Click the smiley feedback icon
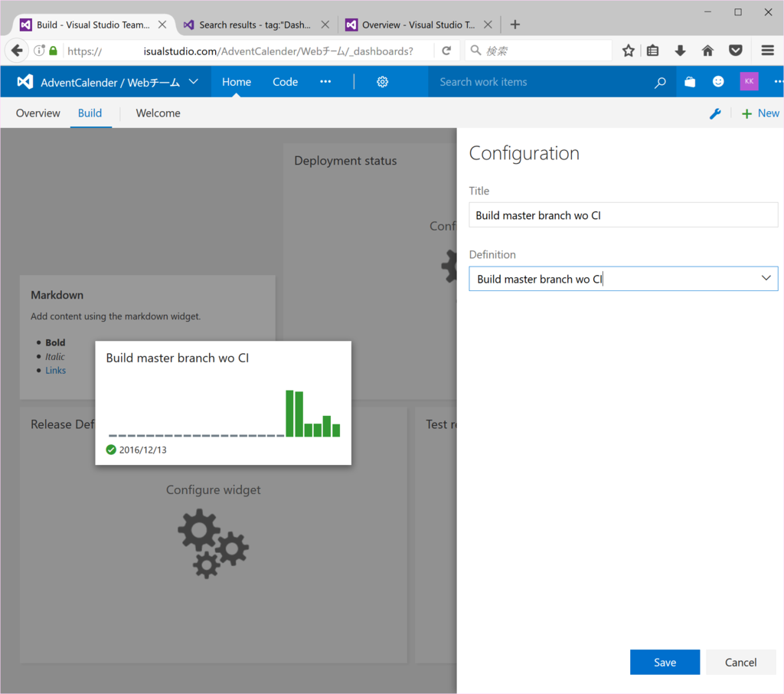 pyautogui.click(x=718, y=81)
